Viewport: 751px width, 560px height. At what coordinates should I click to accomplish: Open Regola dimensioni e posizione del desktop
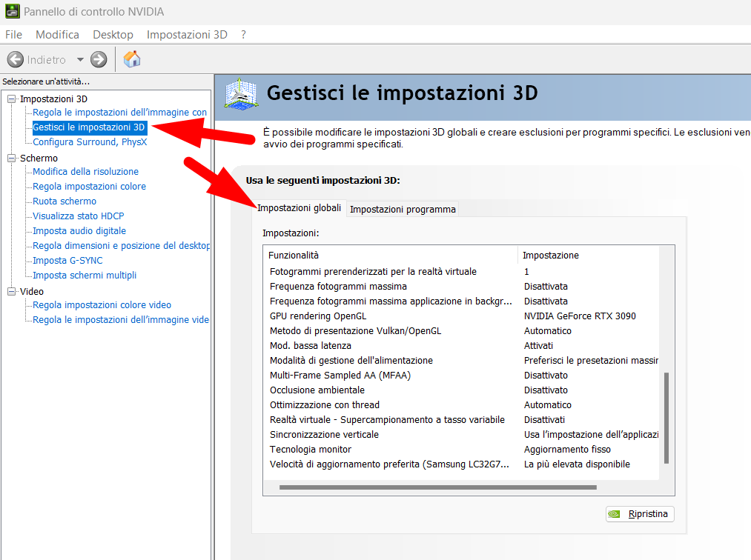(x=121, y=245)
